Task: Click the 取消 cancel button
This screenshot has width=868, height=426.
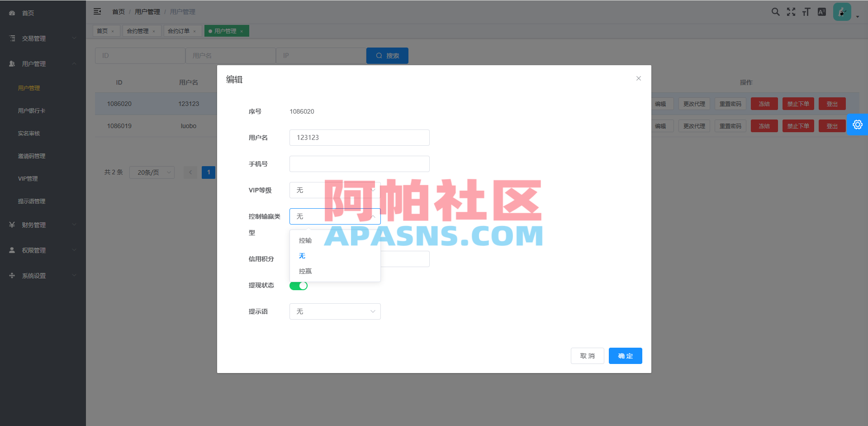Action: click(x=587, y=356)
